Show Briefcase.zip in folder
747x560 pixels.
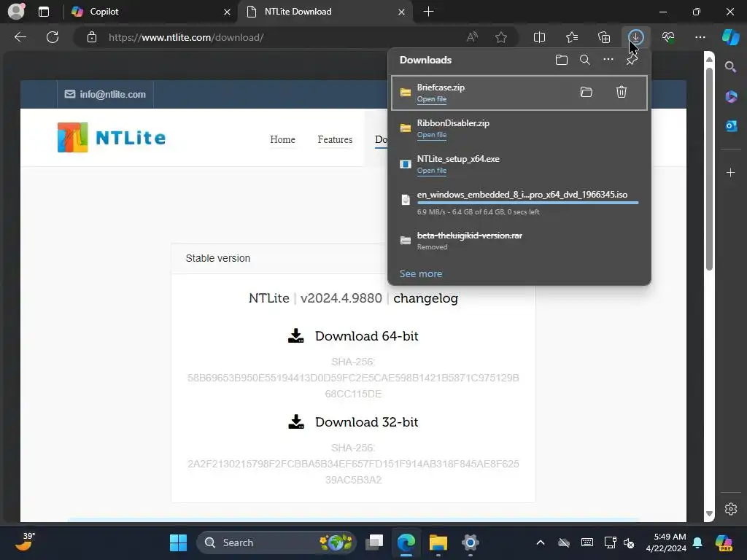pos(587,92)
